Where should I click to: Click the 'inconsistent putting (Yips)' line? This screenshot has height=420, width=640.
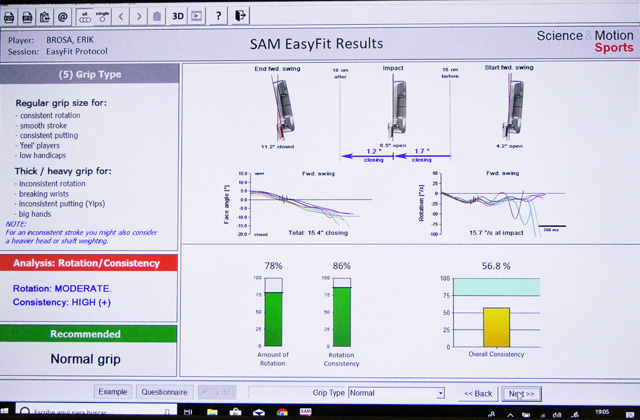click(x=60, y=204)
